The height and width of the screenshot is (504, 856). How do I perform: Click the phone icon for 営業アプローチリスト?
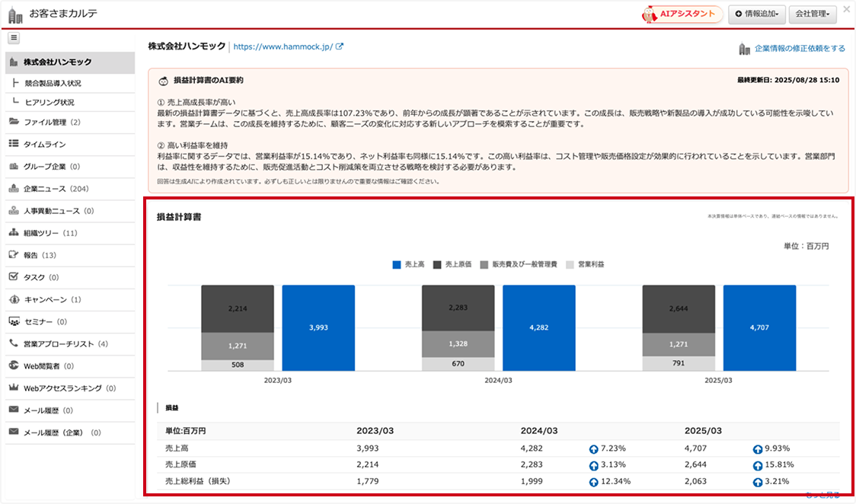tap(14, 343)
